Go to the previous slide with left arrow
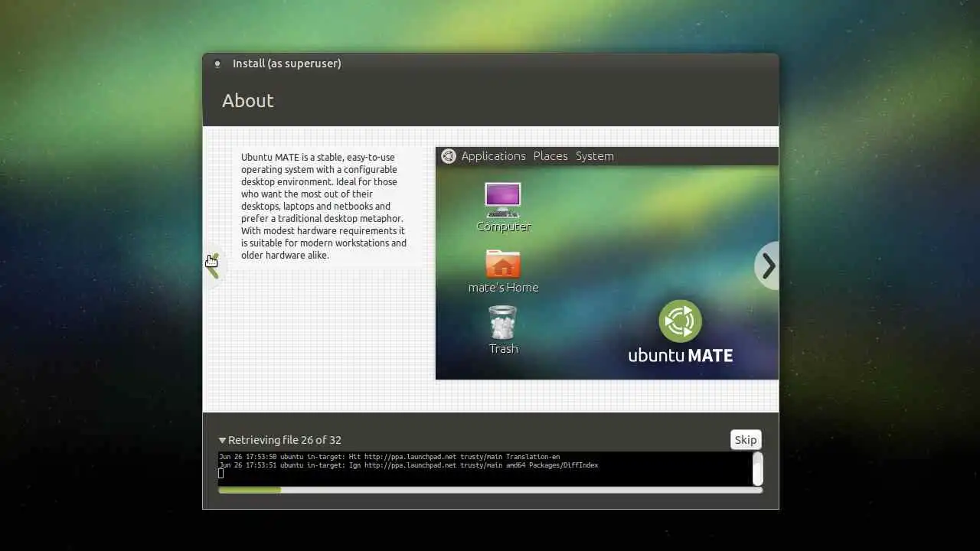 click(x=214, y=266)
